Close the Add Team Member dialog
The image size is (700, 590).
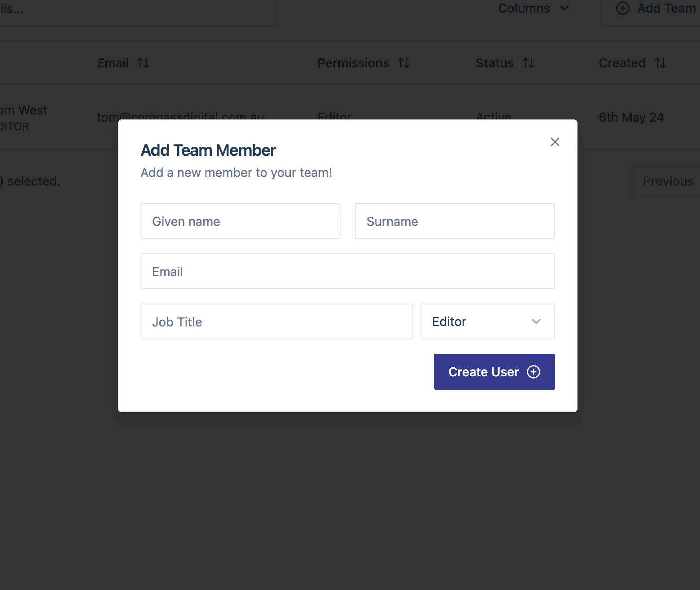[x=555, y=142]
